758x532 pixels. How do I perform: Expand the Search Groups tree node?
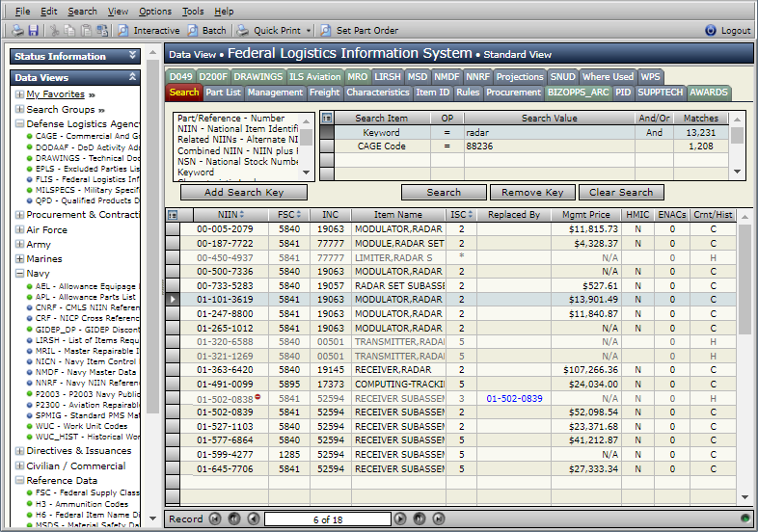pyautogui.click(x=19, y=109)
